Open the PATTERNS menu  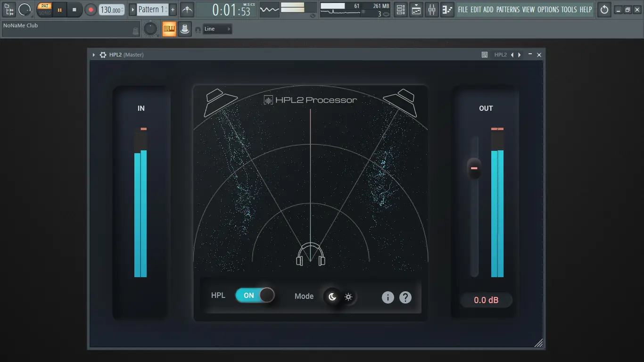508,9
